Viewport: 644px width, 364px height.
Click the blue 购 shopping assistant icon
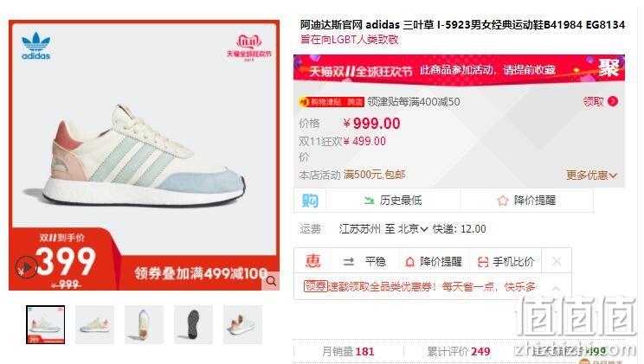tap(310, 201)
